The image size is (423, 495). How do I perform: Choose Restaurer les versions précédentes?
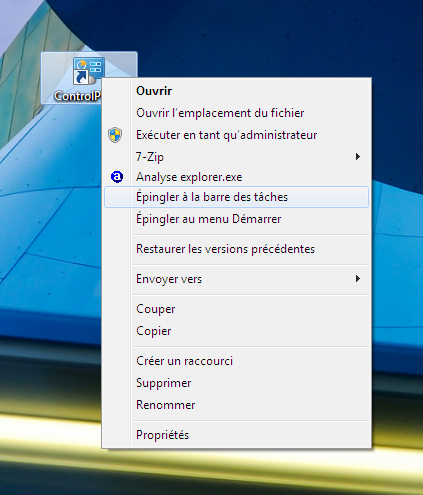pos(236,249)
